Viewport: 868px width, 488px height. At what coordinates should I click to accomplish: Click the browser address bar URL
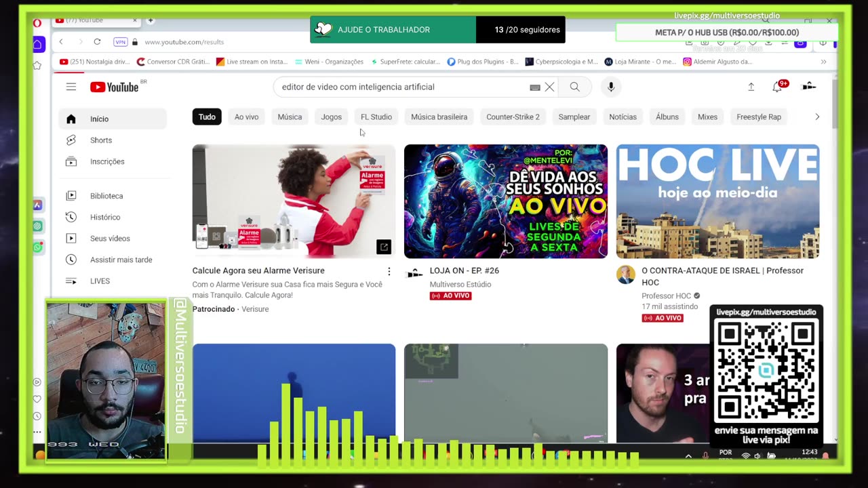click(x=184, y=42)
